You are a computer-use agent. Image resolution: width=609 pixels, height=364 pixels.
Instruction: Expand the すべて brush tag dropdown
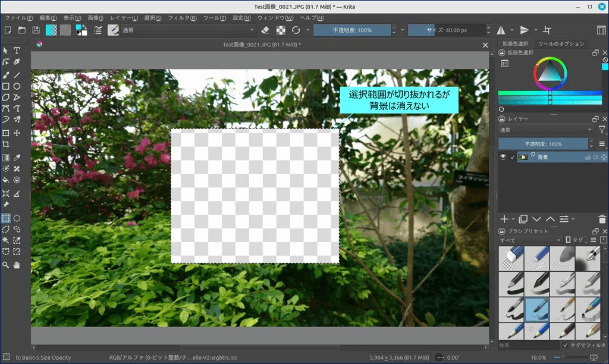tap(530, 240)
